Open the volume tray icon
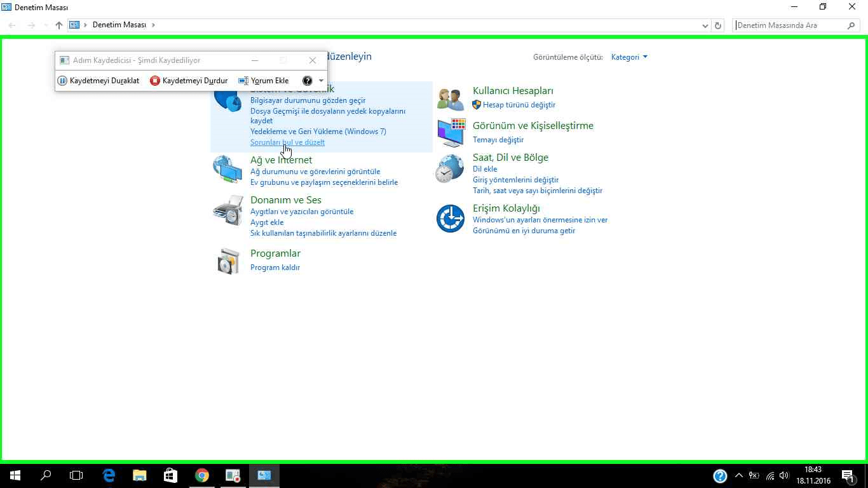 point(785,475)
